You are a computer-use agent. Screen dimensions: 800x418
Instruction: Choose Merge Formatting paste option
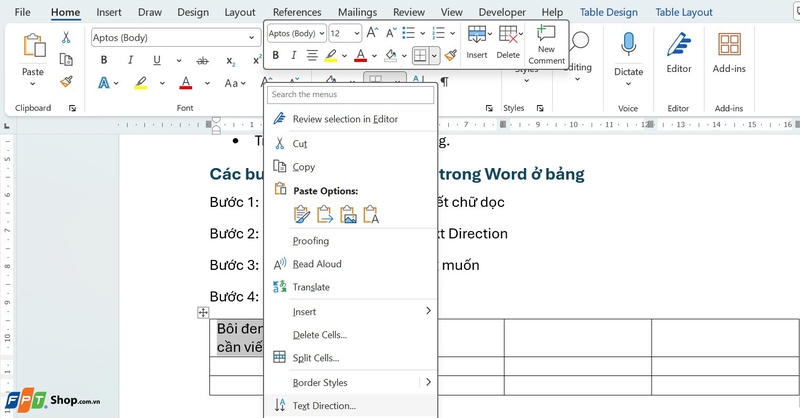pyautogui.click(x=325, y=214)
